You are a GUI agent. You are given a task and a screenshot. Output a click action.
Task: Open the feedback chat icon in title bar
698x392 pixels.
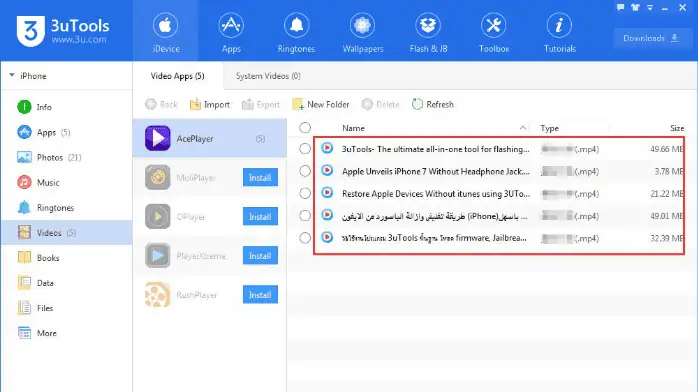[621, 7]
